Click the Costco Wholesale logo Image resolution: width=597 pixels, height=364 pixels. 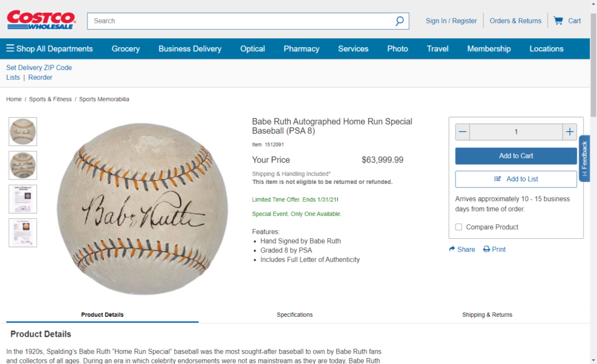coord(41,20)
